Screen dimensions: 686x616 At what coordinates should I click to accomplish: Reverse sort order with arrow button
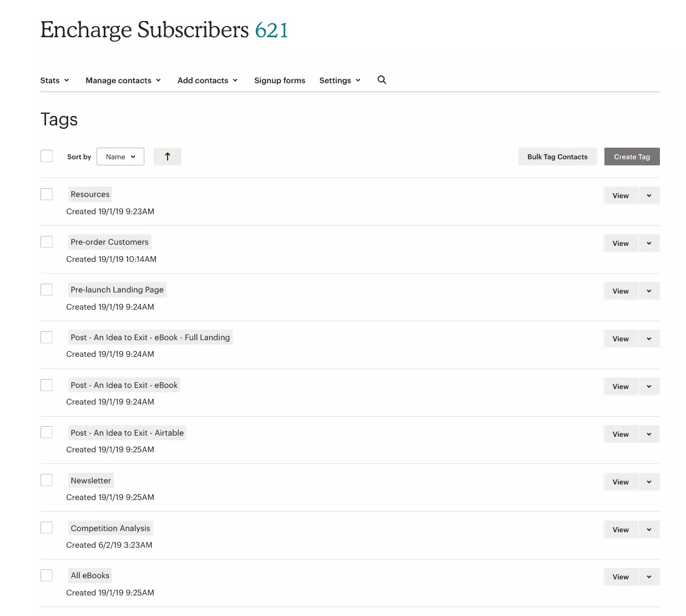[168, 156]
